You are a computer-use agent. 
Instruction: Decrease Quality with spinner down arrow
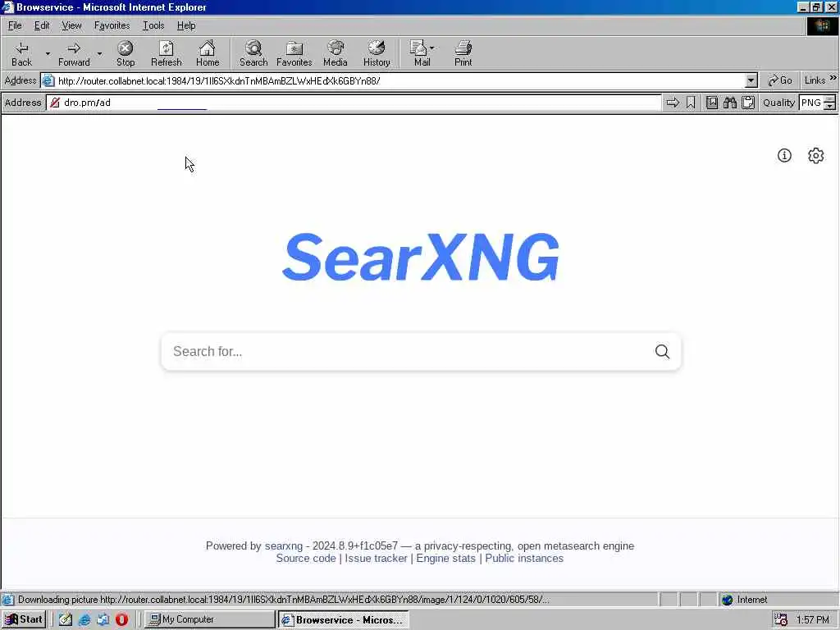tap(830, 106)
